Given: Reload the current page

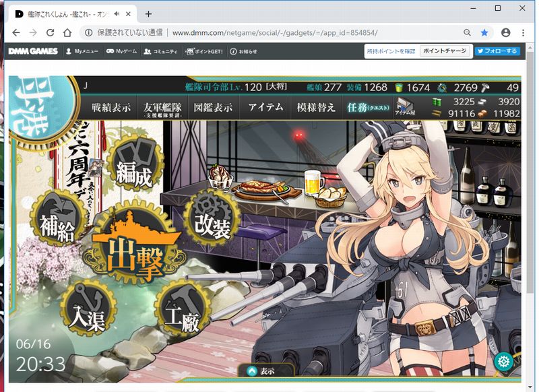Looking at the screenshot, I should [x=50, y=32].
